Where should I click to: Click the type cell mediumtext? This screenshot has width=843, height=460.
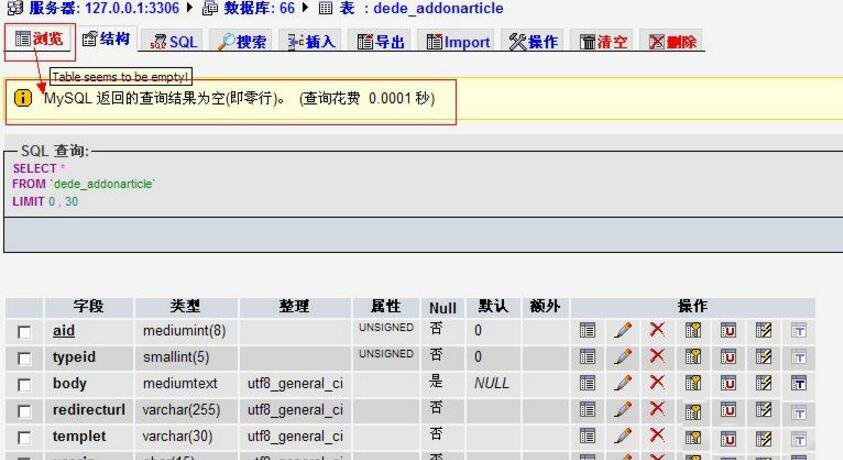point(180,383)
